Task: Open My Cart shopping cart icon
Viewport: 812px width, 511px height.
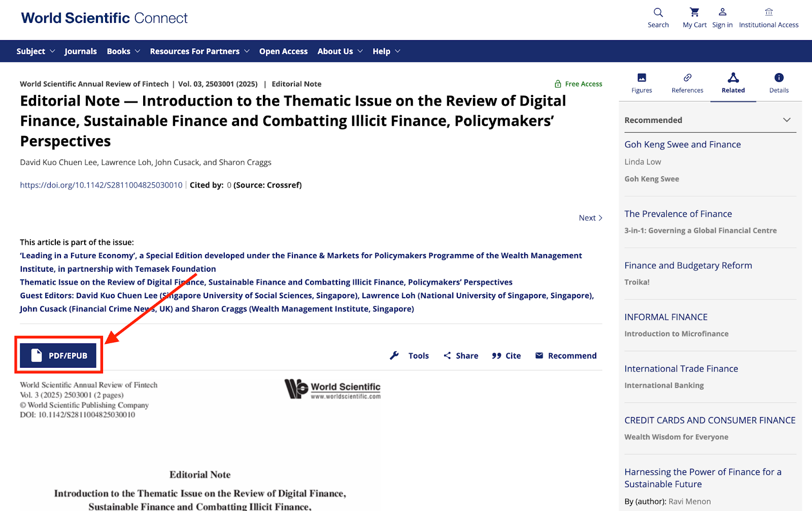Action: click(694, 13)
